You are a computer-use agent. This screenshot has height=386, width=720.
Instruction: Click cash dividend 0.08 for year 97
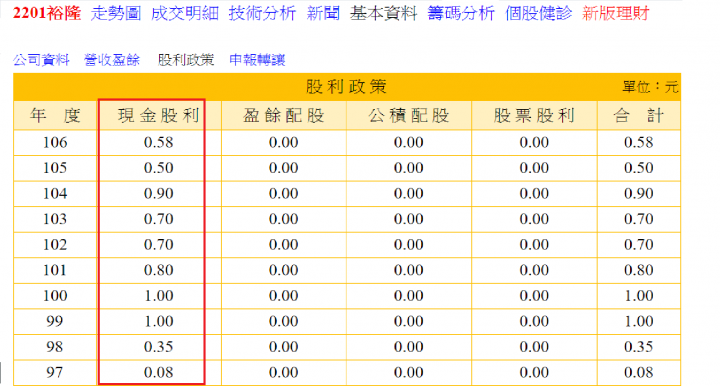pos(158,372)
